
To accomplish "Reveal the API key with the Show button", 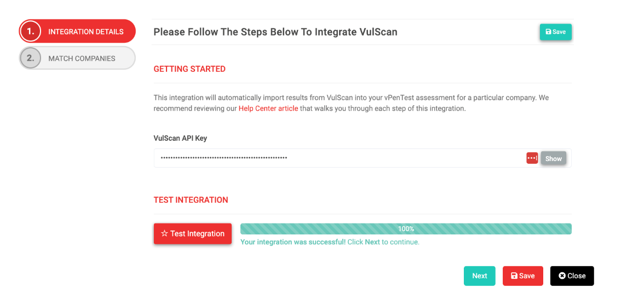I will (x=553, y=158).
